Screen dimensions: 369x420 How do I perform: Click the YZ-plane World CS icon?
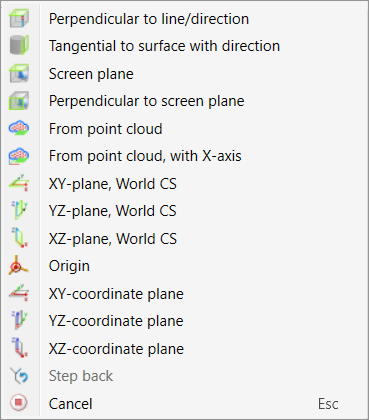[19, 211]
